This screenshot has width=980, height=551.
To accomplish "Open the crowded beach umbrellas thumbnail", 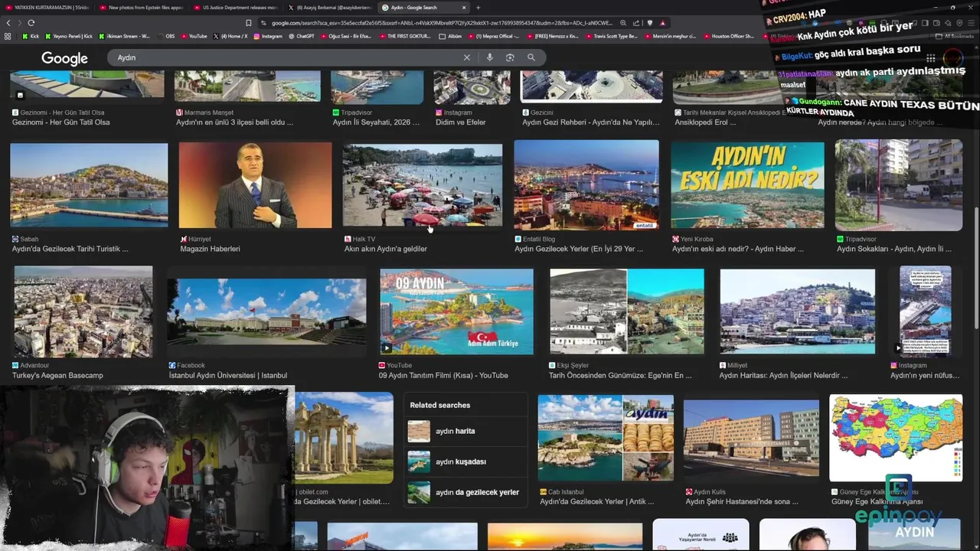I will click(x=423, y=185).
